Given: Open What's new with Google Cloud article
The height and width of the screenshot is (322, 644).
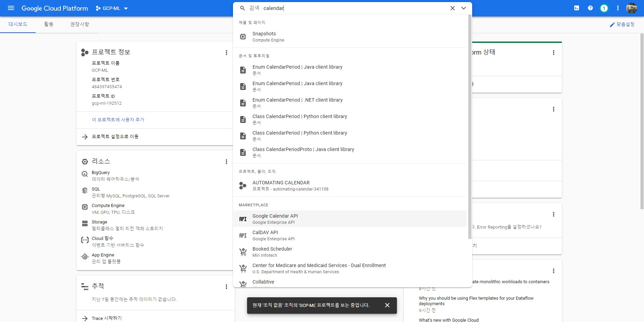Looking at the screenshot, I should click(x=449, y=320).
